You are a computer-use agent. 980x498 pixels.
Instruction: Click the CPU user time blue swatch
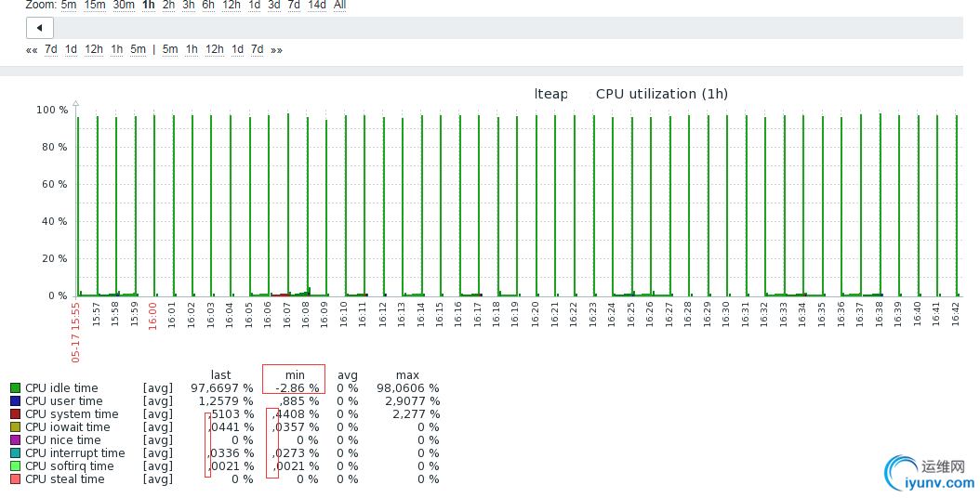(16, 401)
